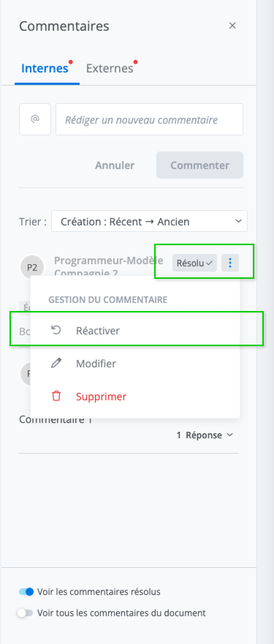Click the Réactiver undo arrow icon
The width and height of the screenshot is (274, 644).
click(x=56, y=330)
